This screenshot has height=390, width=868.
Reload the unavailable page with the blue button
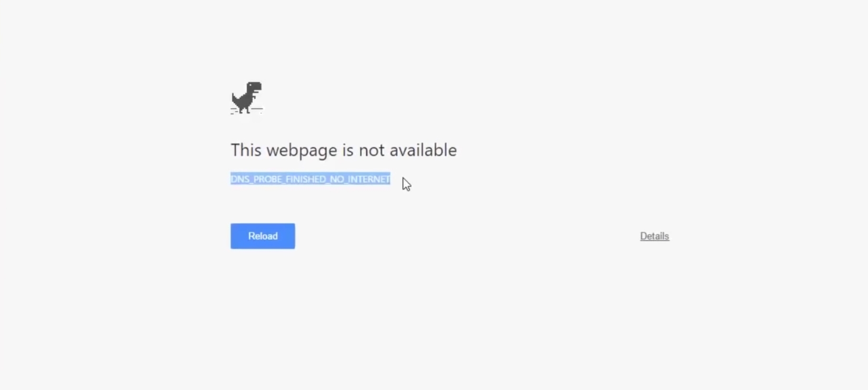(x=262, y=236)
